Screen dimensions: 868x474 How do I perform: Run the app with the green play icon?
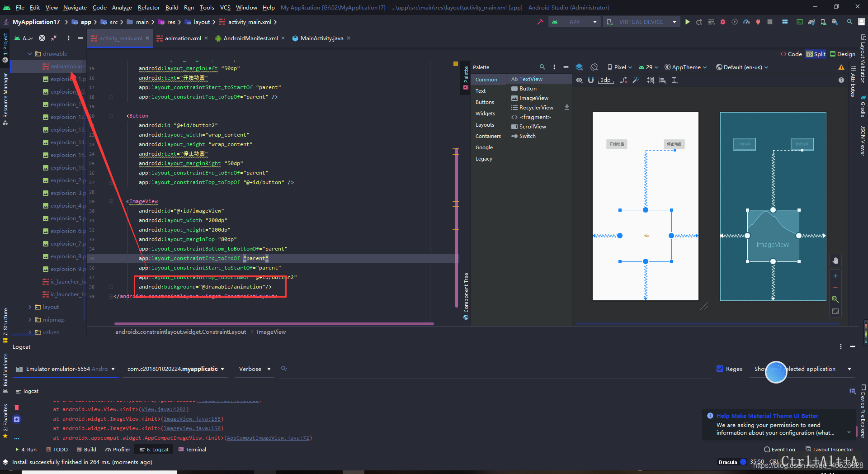click(688, 22)
